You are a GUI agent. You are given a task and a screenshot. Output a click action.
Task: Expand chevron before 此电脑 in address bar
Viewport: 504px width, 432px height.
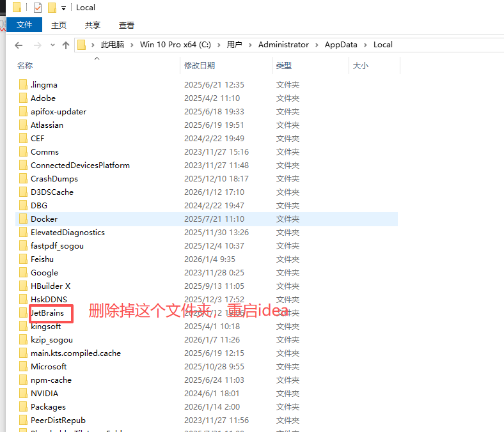[x=93, y=45]
